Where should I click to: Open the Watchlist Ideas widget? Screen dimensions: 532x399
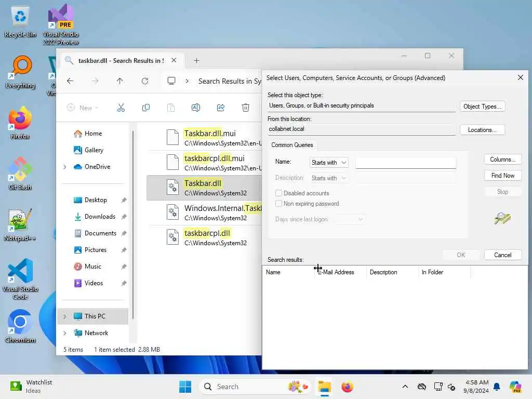pos(32,387)
